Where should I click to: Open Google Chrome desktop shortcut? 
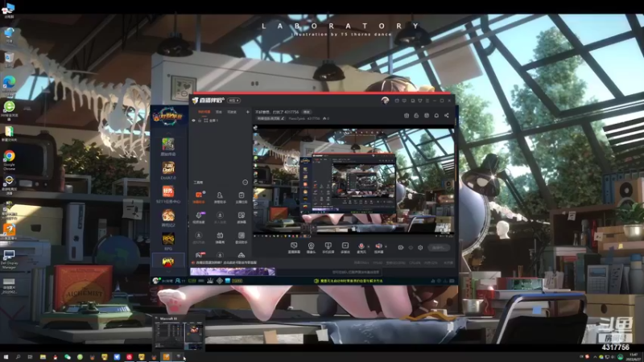click(9, 159)
